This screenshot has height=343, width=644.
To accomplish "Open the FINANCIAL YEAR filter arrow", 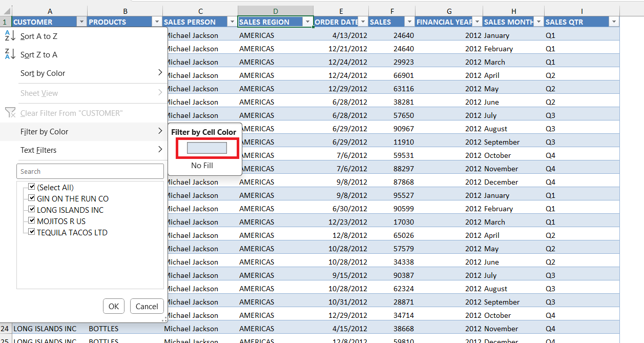I will point(477,22).
